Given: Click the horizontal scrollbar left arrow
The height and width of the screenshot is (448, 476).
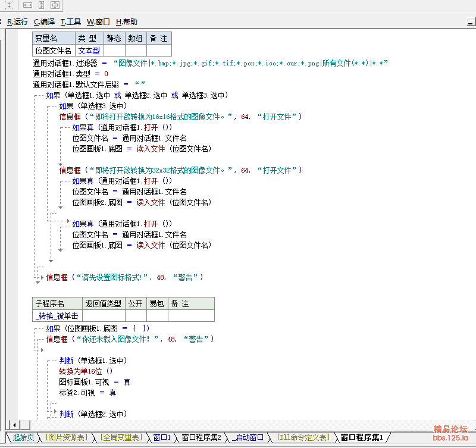Looking at the screenshot, I should pos(14,425).
